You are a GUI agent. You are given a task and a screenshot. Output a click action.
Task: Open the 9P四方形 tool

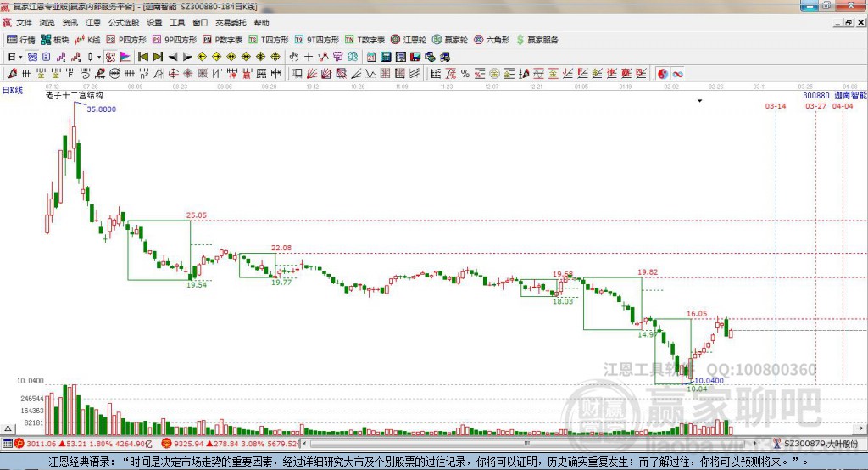click(175, 39)
